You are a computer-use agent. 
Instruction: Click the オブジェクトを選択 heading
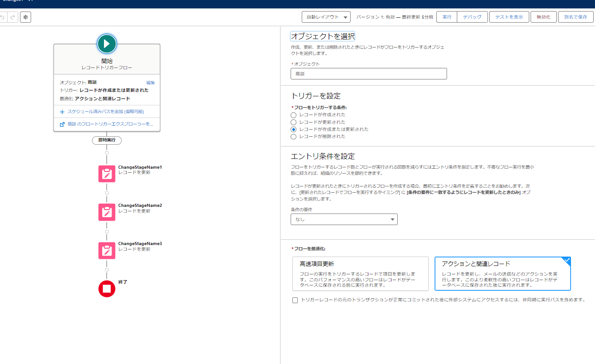[323, 36]
